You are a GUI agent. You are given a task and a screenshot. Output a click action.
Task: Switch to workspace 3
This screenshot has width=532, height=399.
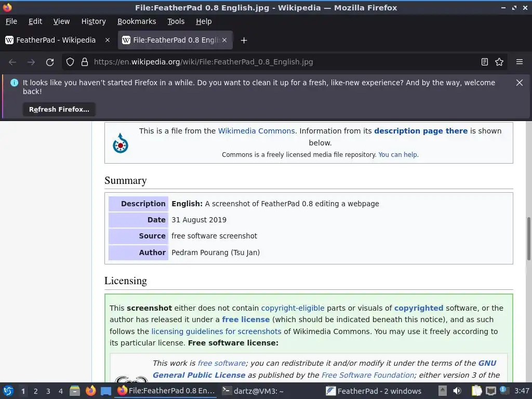point(48,391)
